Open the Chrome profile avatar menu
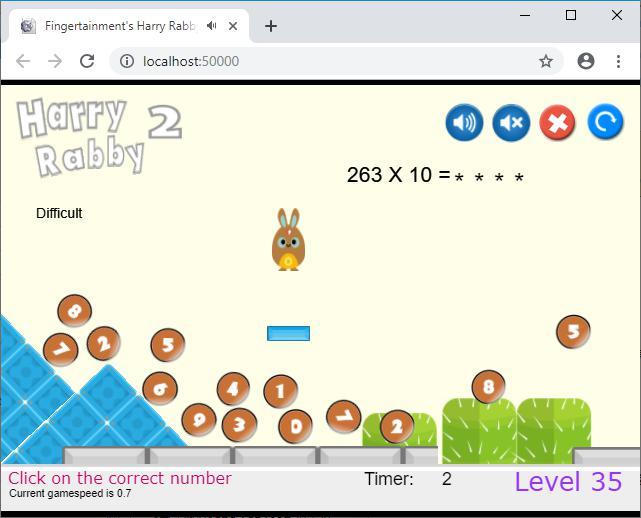641x518 pixels. click(x=586, y=61)
